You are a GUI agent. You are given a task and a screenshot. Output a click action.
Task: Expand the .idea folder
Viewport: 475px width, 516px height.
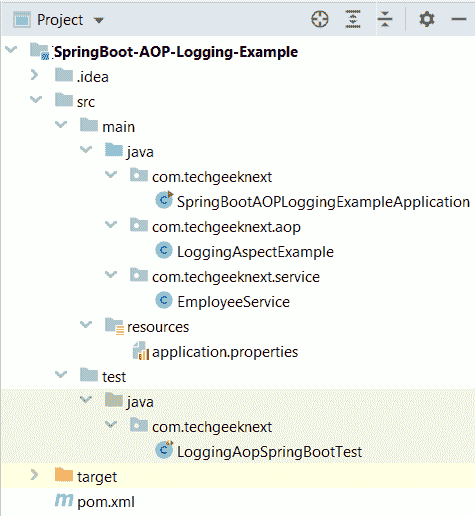click(x=34, y=75)
